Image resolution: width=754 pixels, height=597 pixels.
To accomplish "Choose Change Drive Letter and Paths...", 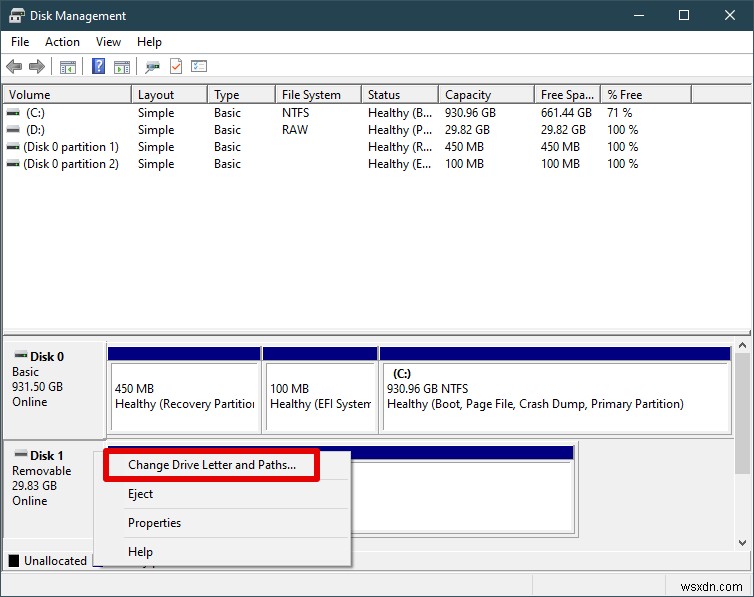I will (212, 465).
